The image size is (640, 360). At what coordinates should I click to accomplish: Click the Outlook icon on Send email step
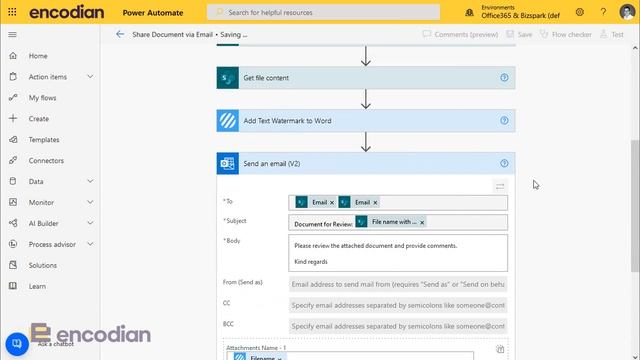pyautogui.click(x=228, y=163)
